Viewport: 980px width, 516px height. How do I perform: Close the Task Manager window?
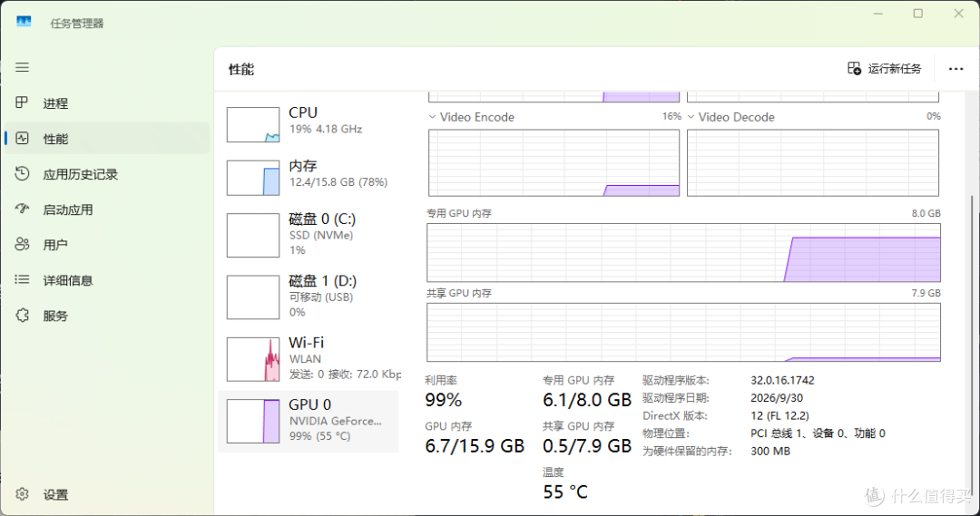tap(958, 13)
